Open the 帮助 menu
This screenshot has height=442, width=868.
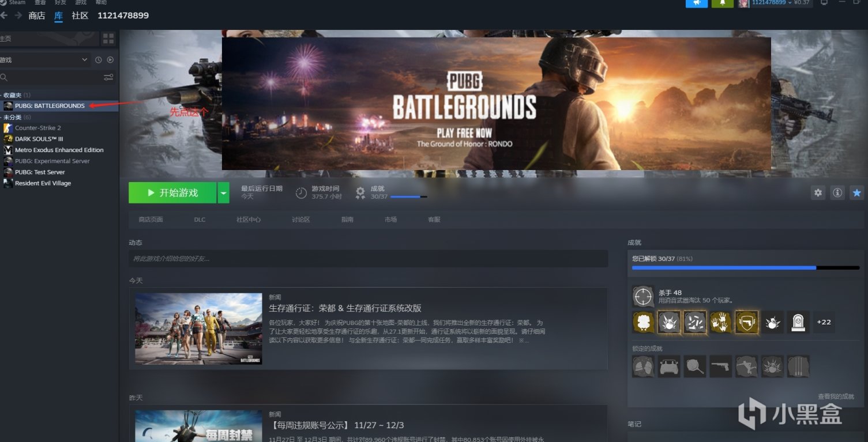(101, 2)
